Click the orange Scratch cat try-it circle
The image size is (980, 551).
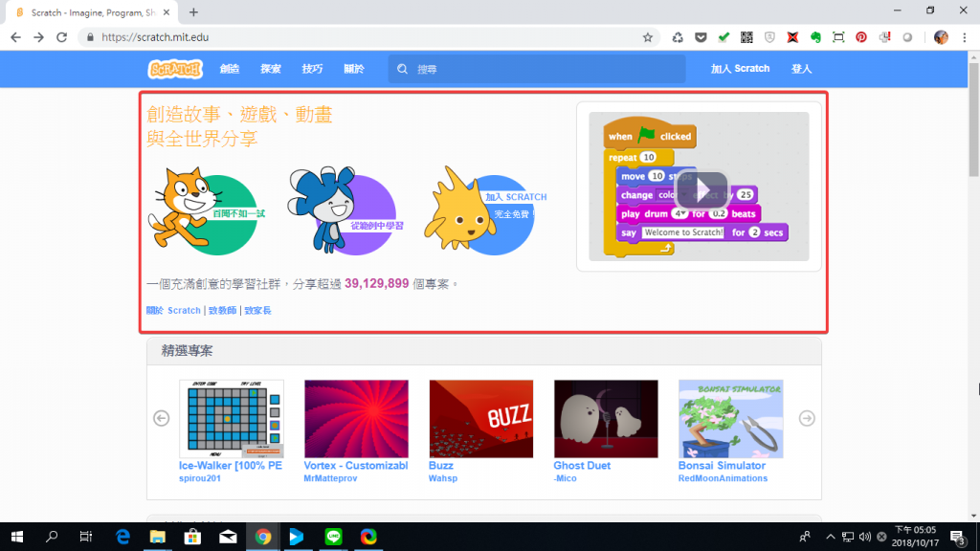207,211
